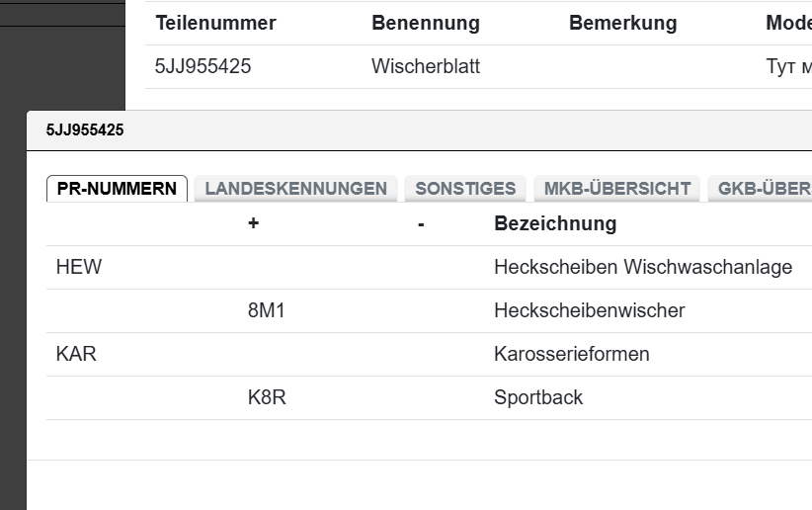This screenshot has width=812, height=510.
Task: Click the Teilenummer column header
Action: [x=215, y=23]
